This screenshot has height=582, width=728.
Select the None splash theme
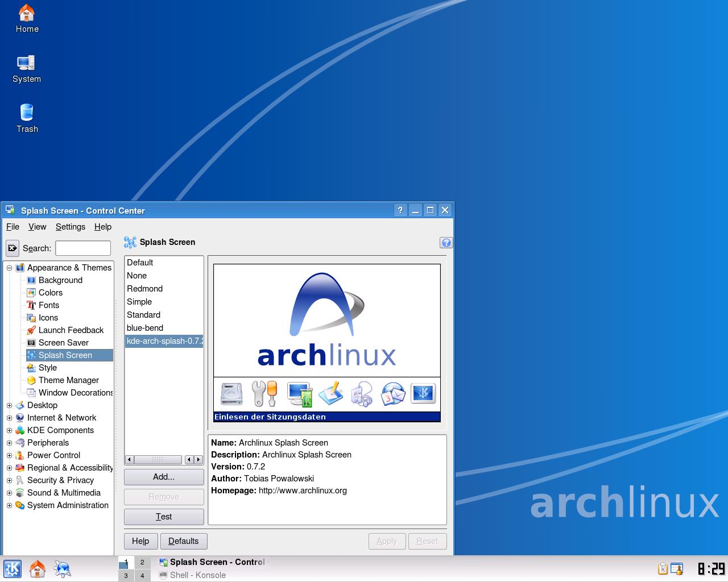pyautogui.click(x=164, y=276)
